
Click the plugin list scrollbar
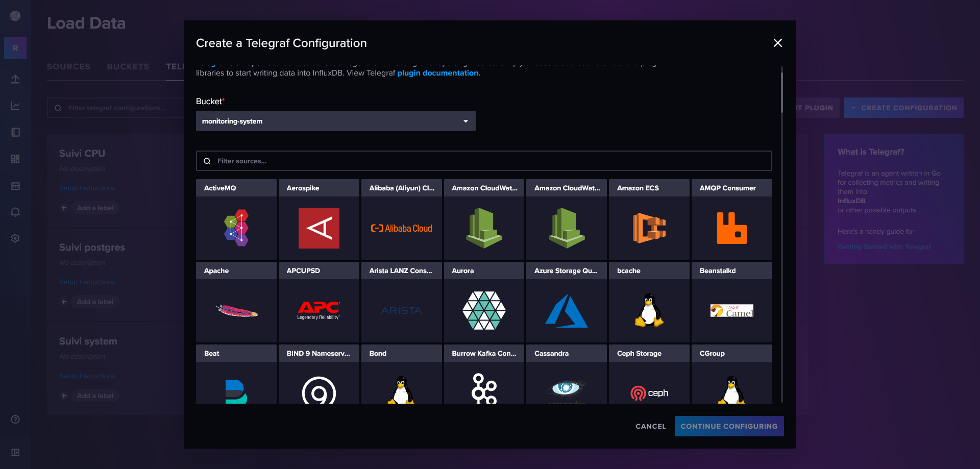(x=781, y=92)
